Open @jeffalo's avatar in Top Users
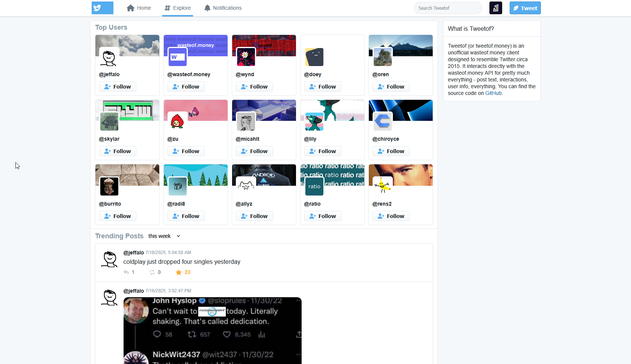This screenshot has height=364, width=631. coord(109,57)
